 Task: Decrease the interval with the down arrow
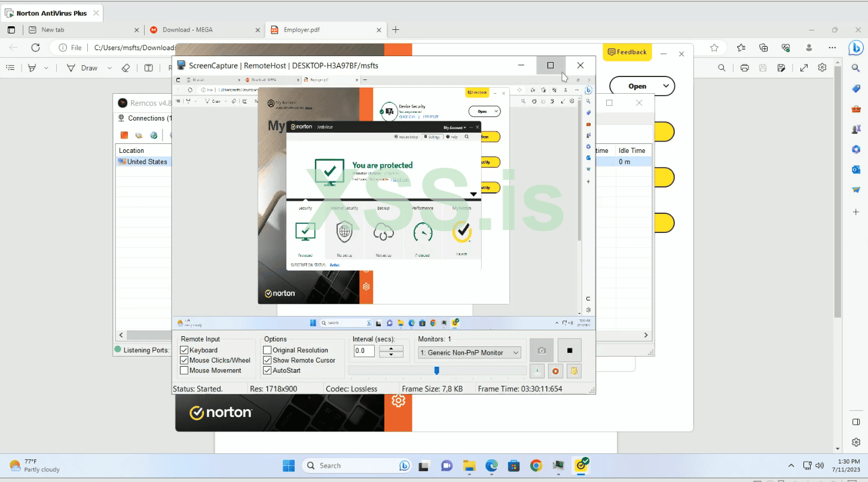point(391,354)
